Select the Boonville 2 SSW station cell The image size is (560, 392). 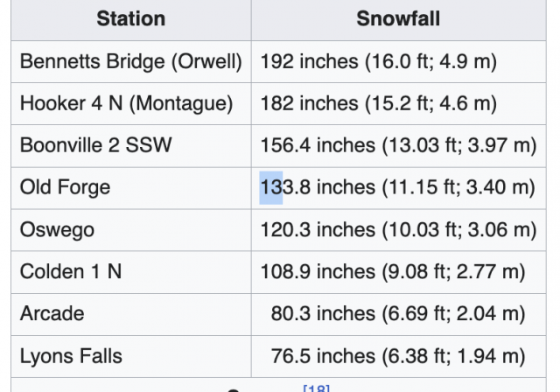(x=96, y=146)
